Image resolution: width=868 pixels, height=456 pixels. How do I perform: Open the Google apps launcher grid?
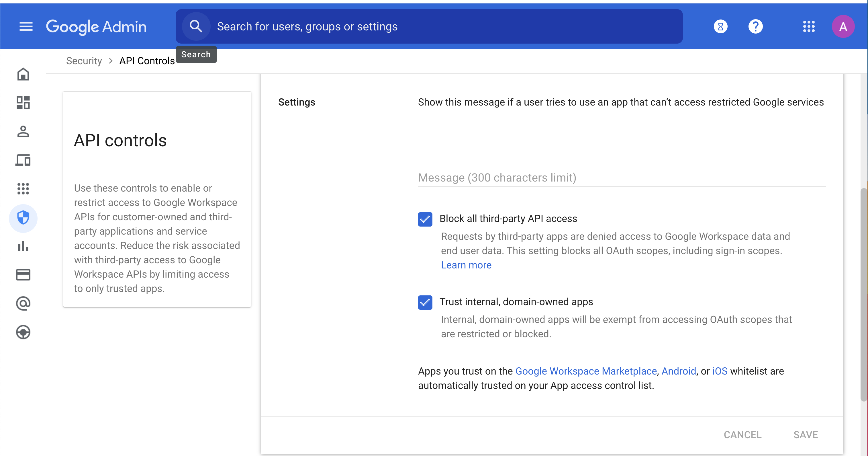[809, 26]
